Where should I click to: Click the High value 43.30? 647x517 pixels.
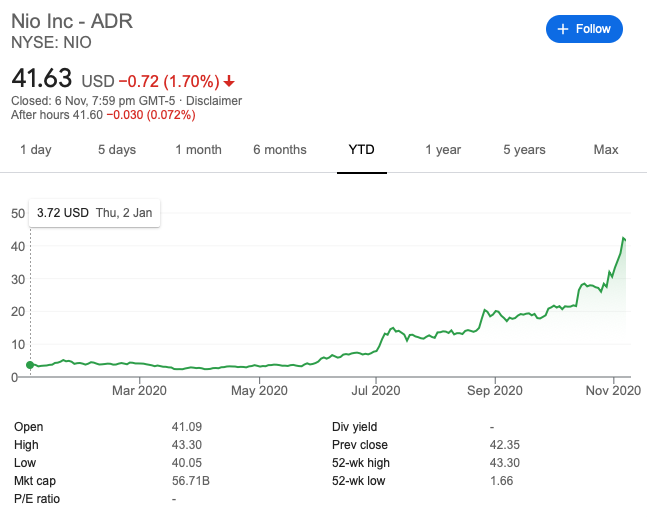click(x=187, y=445)
